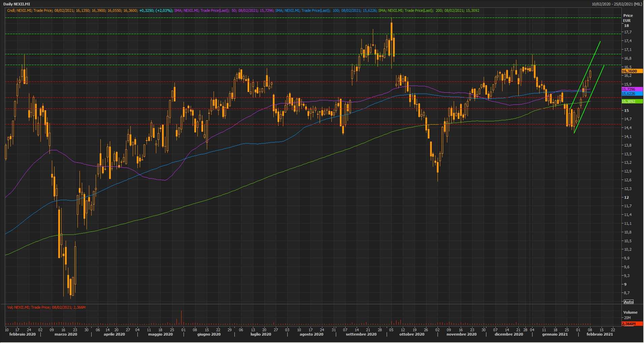Image resolution: width=644 pixels, height=343 pixels.
Task: Click the green SMA 200 legend entry
Action: tap(428, 10)
